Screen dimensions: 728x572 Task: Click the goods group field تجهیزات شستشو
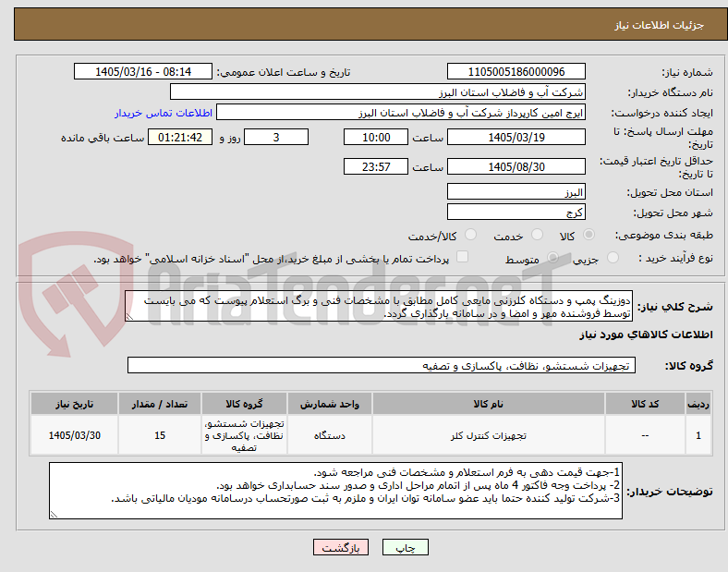click(382, 365)
